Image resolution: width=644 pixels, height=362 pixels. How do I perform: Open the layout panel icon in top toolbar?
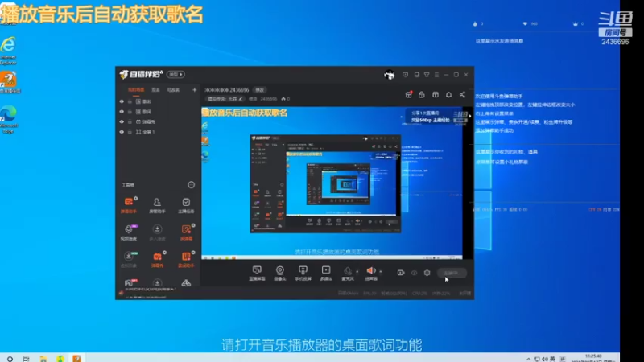pos(436,95)
